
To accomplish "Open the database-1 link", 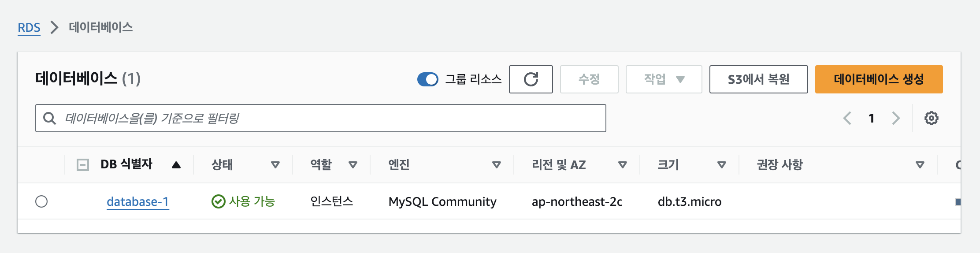I will (138, 202).
